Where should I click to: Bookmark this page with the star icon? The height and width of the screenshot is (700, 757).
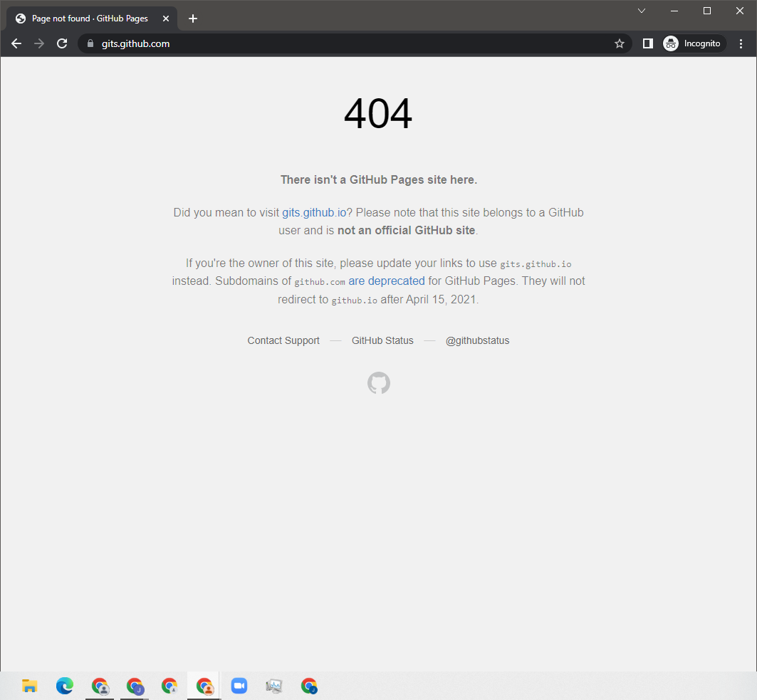tap(620, 44)
